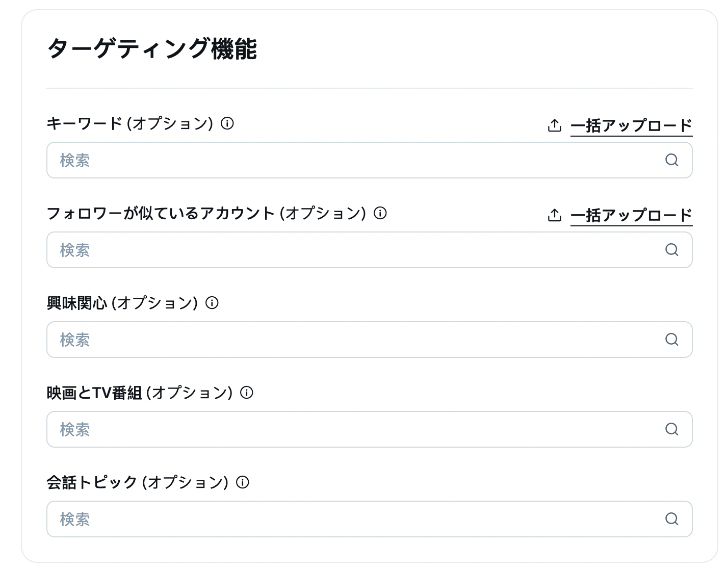Click info icon beside 映画とTV番組
728x570 pixels.
coord(247,393)
